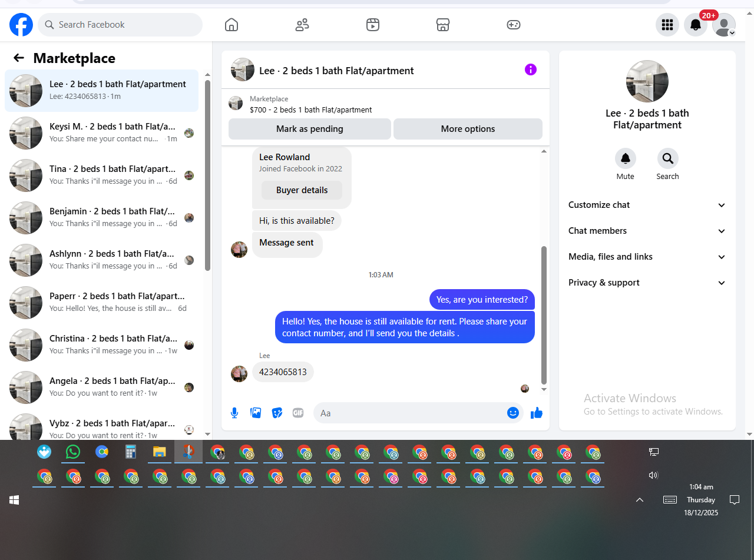This screenshot has height=560, width=754.
Task: Expand Media, files and links section
Action: 647,257
